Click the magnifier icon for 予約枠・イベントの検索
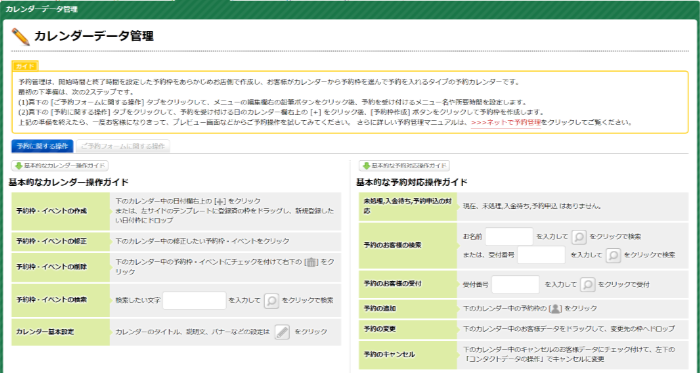Screen dimensions: 700x373 tap(271, 301)
